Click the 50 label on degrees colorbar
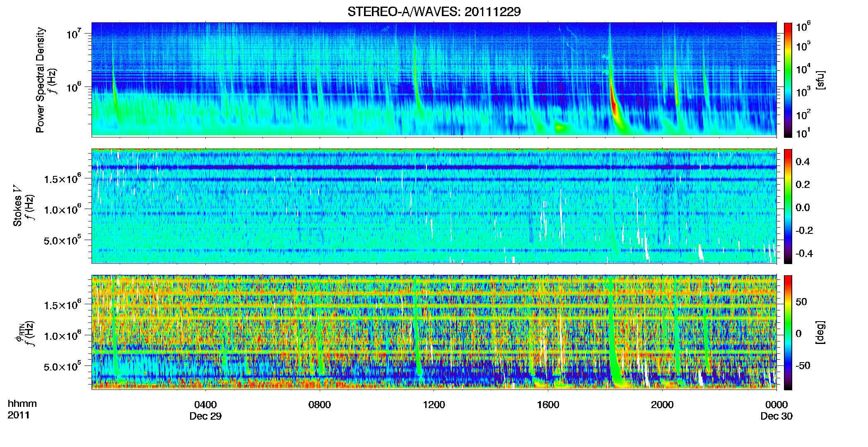 coord(801,302)
